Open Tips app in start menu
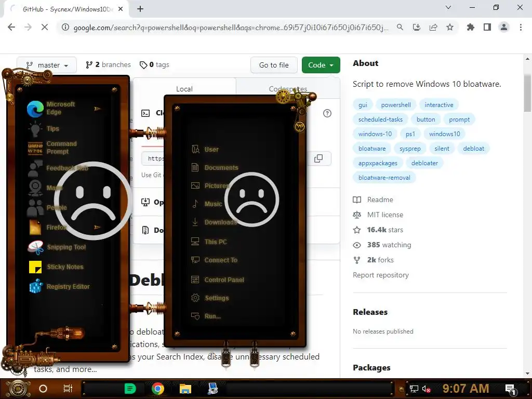The height and width of the screenshot is (399, 532). [x=44, y=129]
